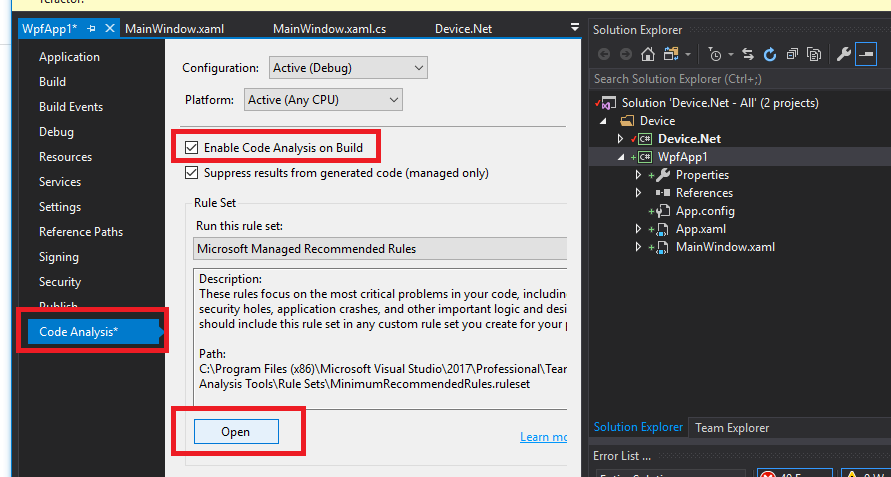Switch to the MainWindow.xaml document tab
Screen dimensions: 891x477
(x=174, y=28)
